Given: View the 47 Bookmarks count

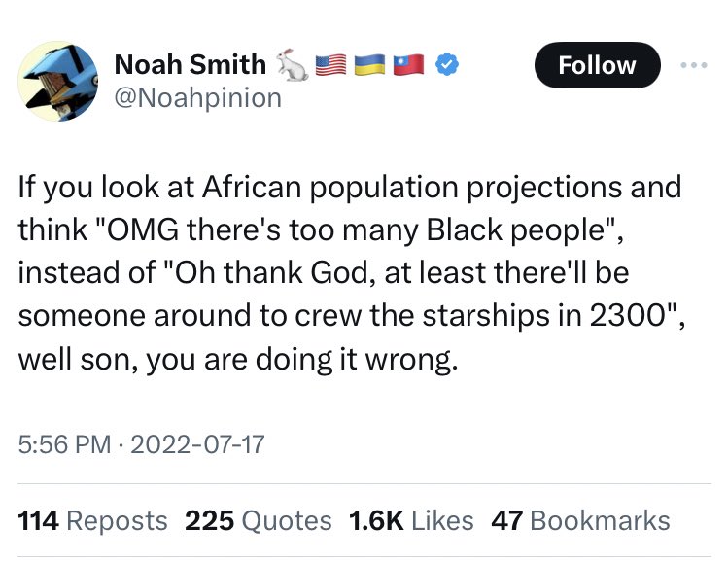Looking at the screenshot, I should tap(581, 520).
